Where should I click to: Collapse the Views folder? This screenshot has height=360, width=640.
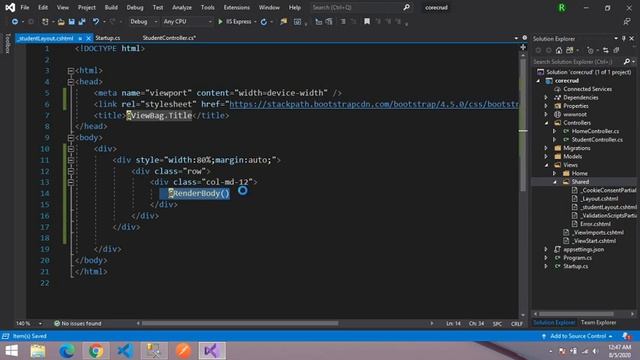[x=546, y=165]
